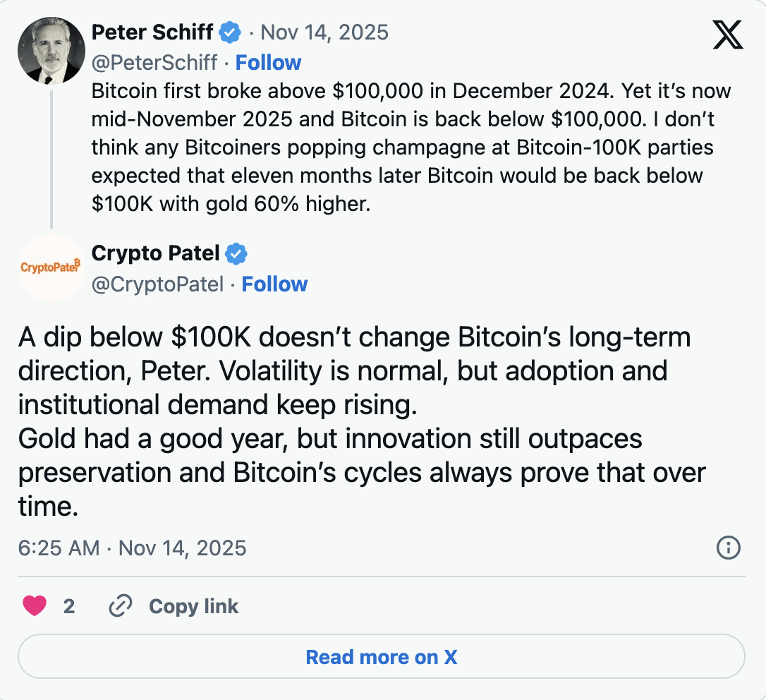Toggle like on Crypto Patel's reply
Image resolution: width=766 pixels, height=700 pixels.
(x=34, y=605)
